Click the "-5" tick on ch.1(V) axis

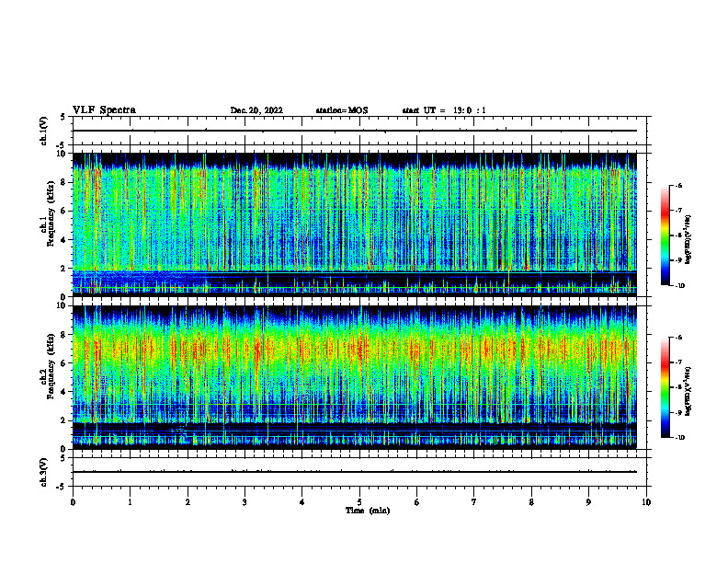tap(63, 145)
